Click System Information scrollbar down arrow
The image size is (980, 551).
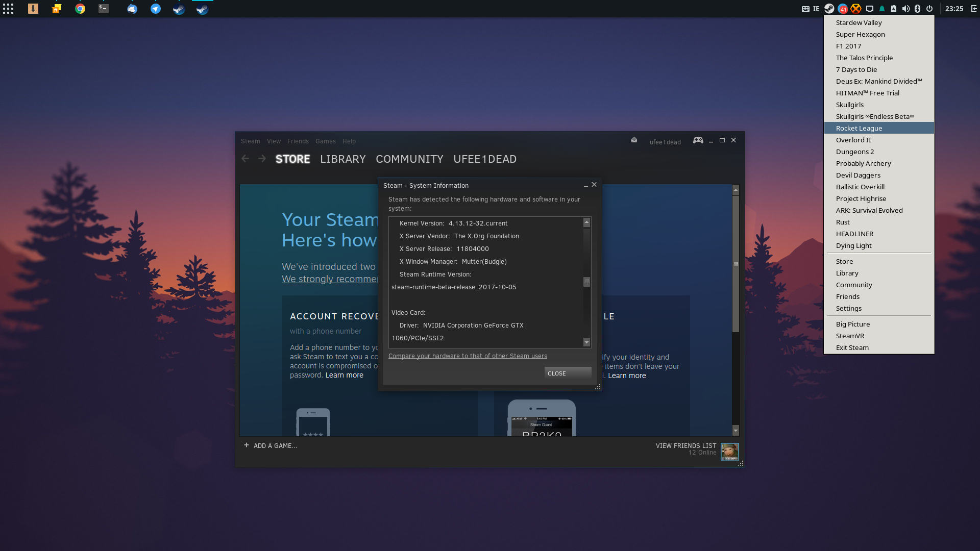tap(586, 342)
